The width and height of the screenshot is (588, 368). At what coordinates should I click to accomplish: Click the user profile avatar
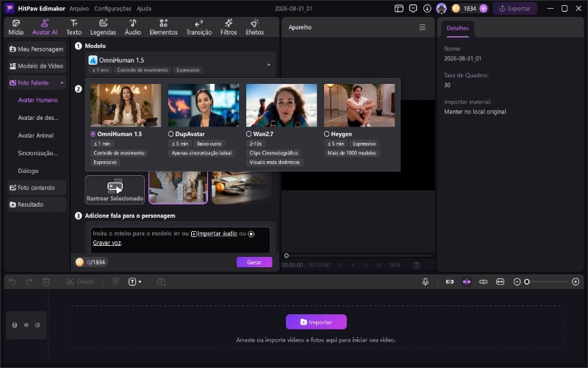tap(442, 8)
